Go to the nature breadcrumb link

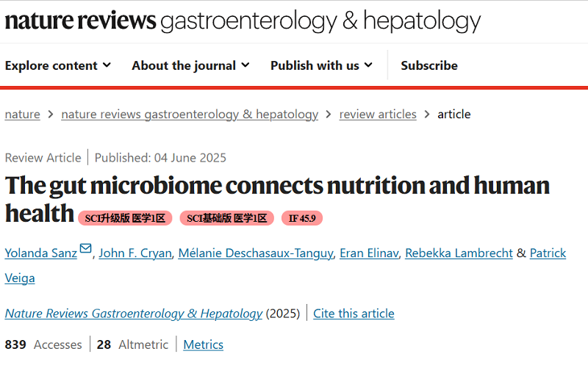pos(23,115)
